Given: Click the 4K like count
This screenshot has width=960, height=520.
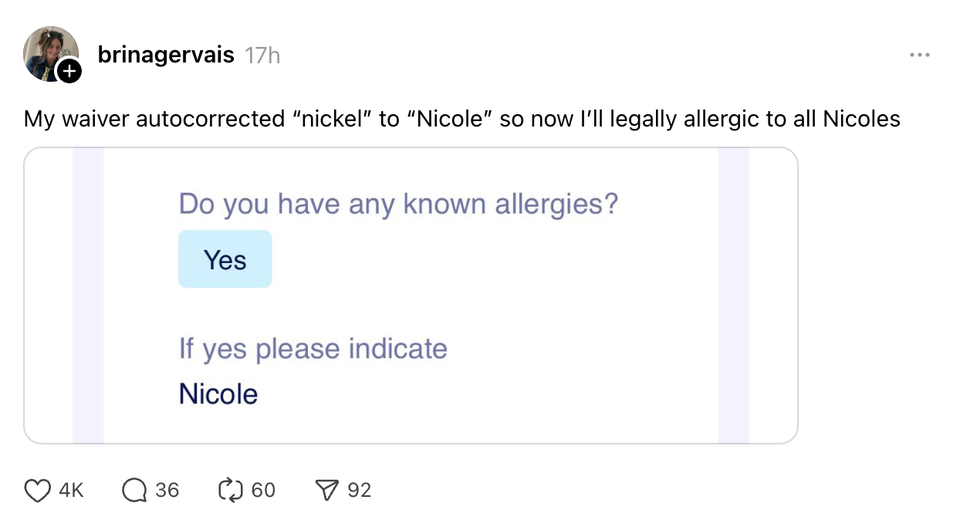Looking at the screenshot, I should [71, 490].
